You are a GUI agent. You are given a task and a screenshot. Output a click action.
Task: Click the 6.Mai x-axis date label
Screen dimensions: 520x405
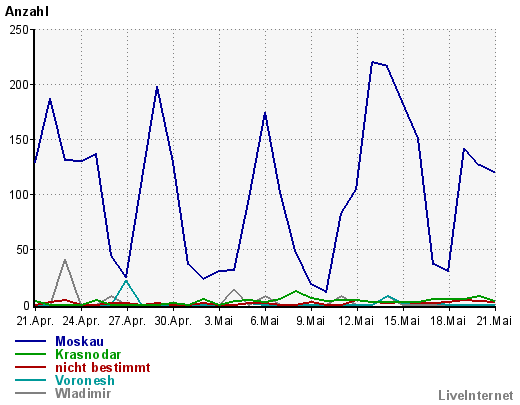(265, 321)
